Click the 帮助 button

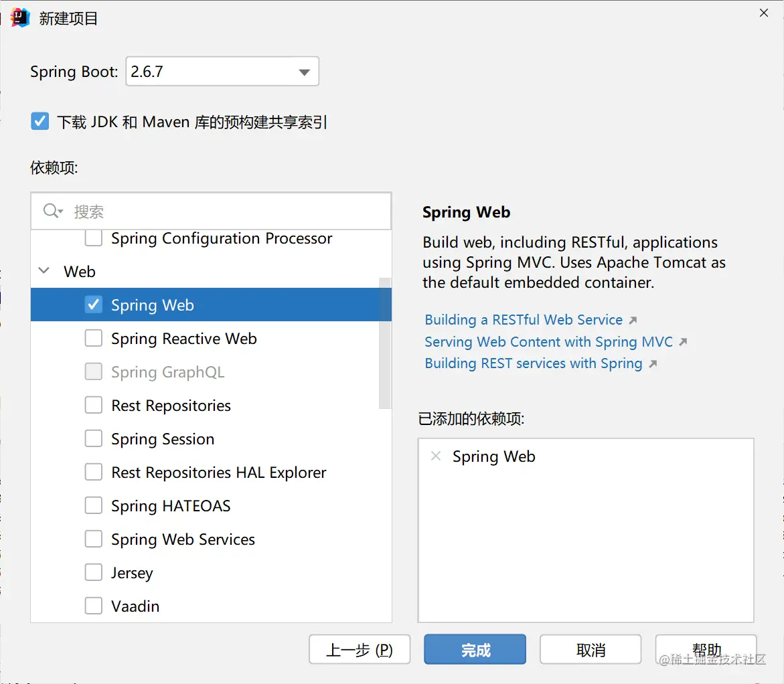click(706, 649)
